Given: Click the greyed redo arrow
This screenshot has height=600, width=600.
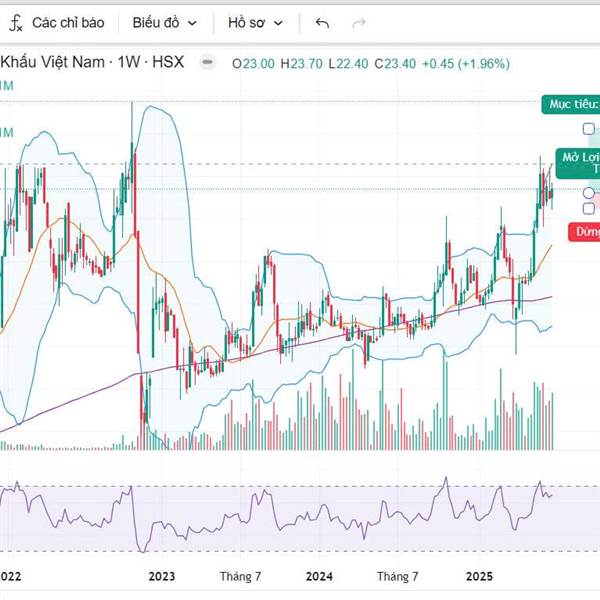Looking at the screenshot, I should (359, 23).
